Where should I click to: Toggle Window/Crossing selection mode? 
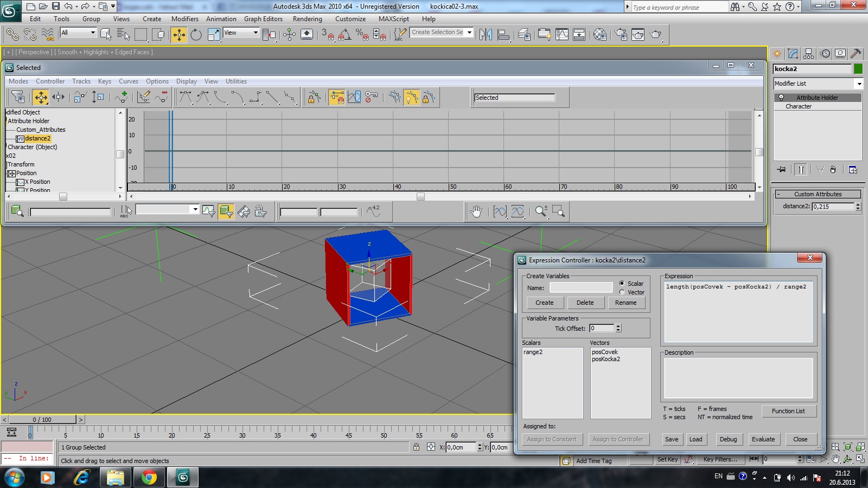tap(158, 35)
